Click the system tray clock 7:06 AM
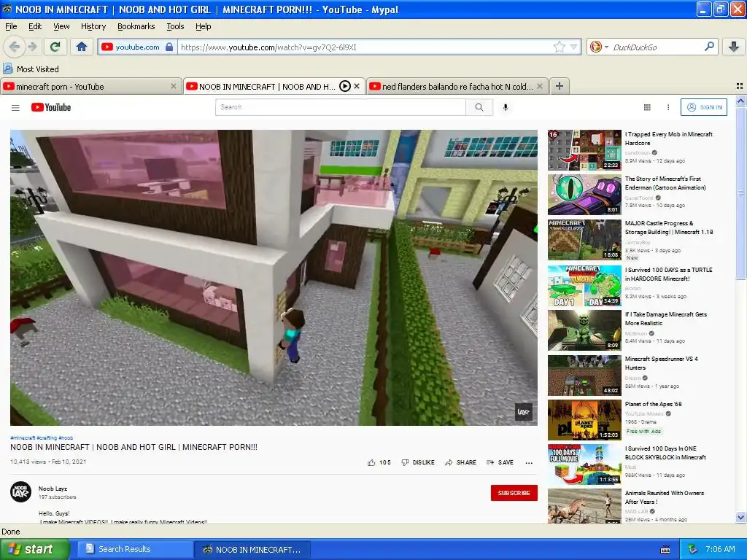This screenshot has width=747, height=560. [x=720, y=549]
